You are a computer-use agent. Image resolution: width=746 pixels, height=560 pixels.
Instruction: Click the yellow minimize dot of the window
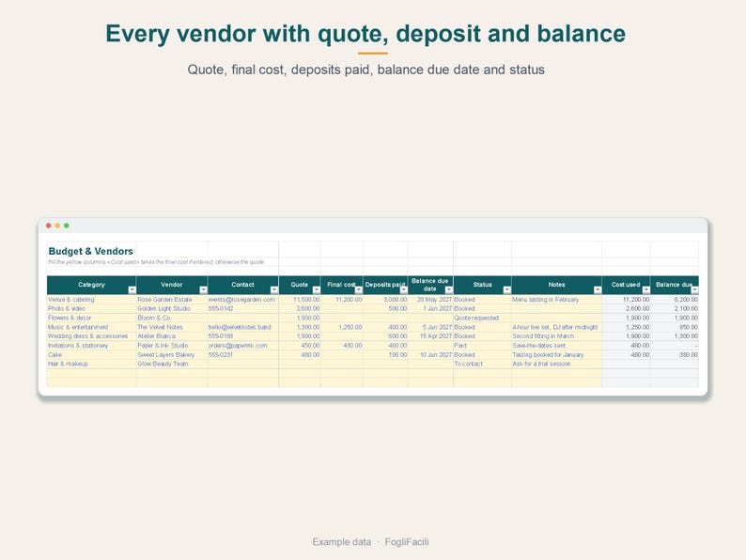tap(57, 226)
